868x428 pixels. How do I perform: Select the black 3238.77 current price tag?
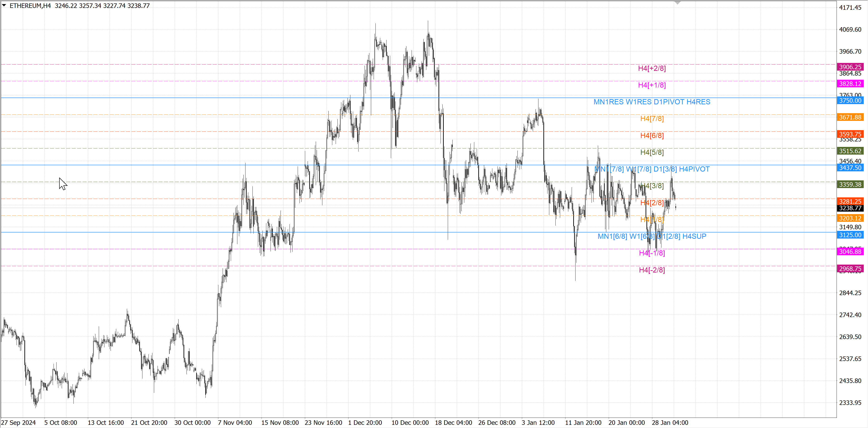850,208
